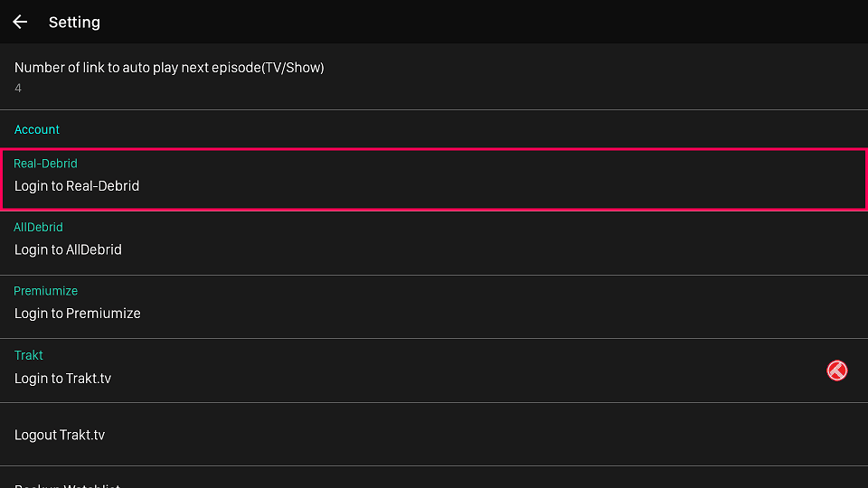868x488 pixels.
Task: Choose Login to Trakt.tv
Action: (62, 379)
